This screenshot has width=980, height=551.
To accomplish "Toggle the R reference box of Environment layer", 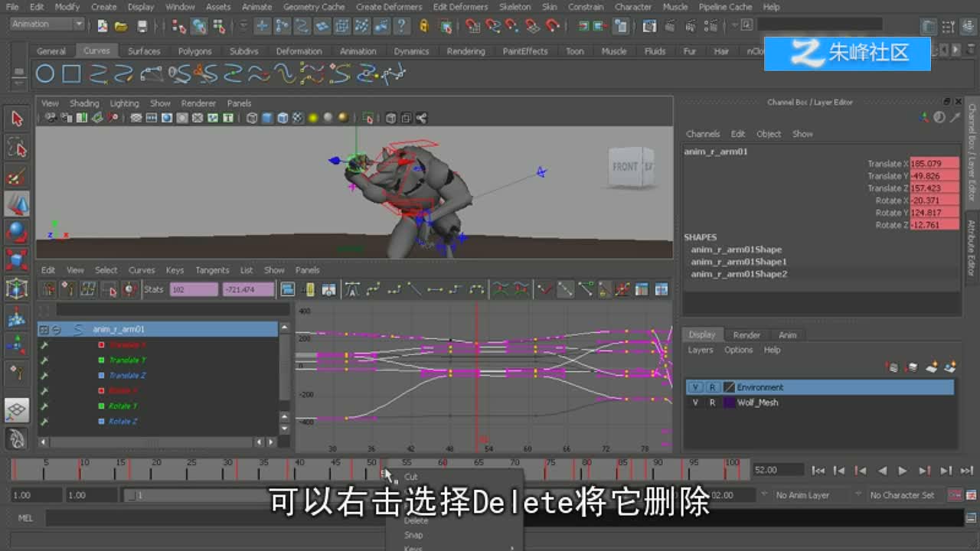I will [x=712, y=387].
